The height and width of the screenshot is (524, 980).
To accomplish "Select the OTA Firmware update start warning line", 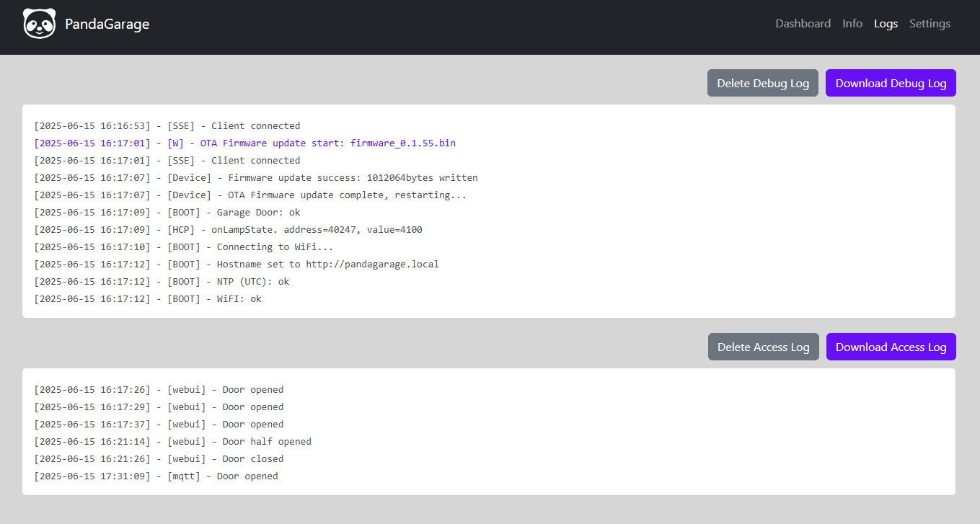I will coord(245,143).
